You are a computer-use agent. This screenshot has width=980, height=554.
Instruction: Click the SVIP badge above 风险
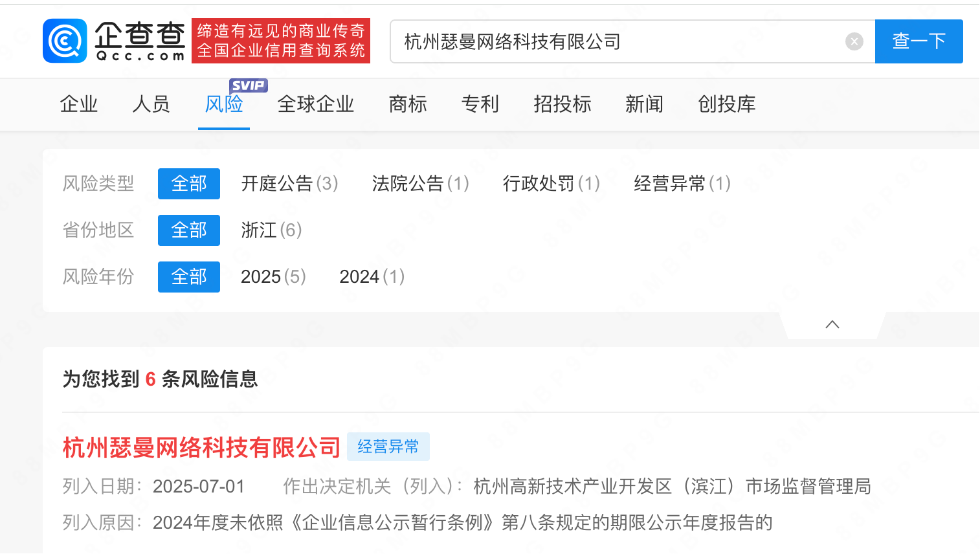point(249,85)
